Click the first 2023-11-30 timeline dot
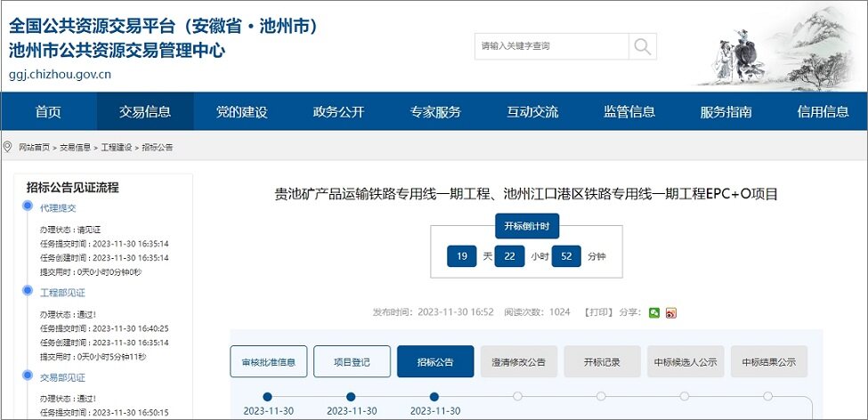Viewport: 868px width, 420px height. (x=267, y=397)
